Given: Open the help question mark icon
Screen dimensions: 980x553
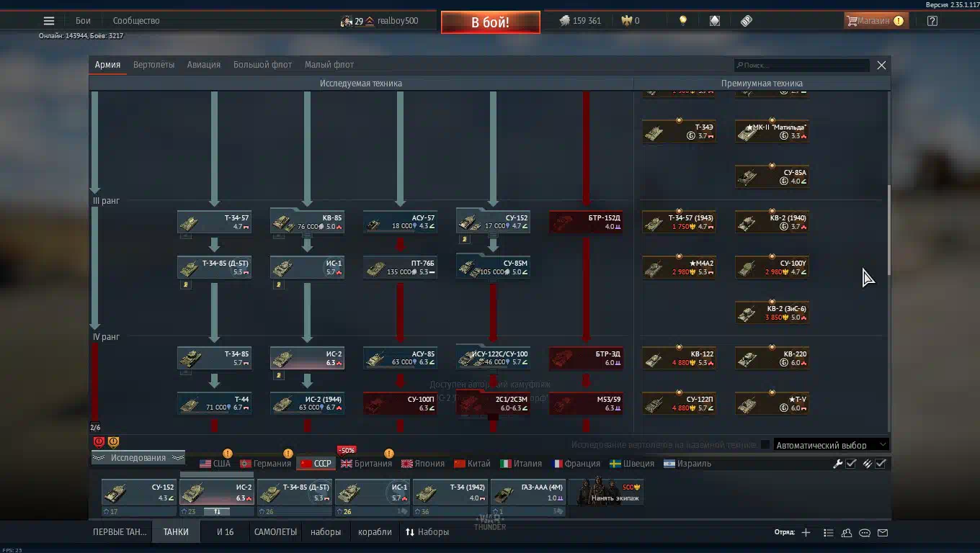Looking at the screenshot, I should coord(932,21).
